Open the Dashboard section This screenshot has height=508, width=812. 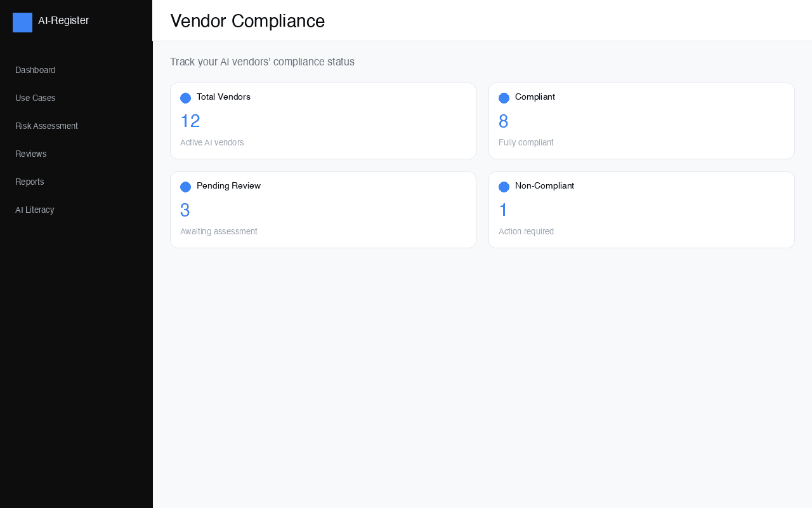35,70
